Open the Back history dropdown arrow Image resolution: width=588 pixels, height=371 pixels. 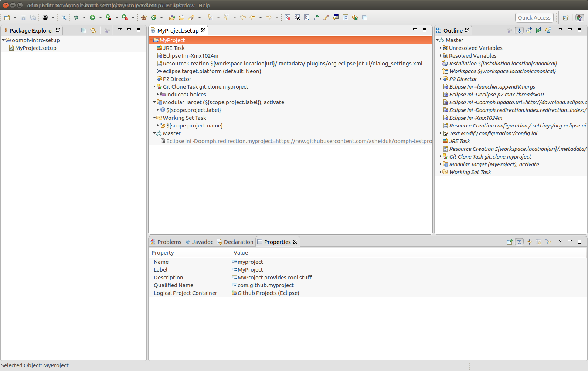pos(261,17)
